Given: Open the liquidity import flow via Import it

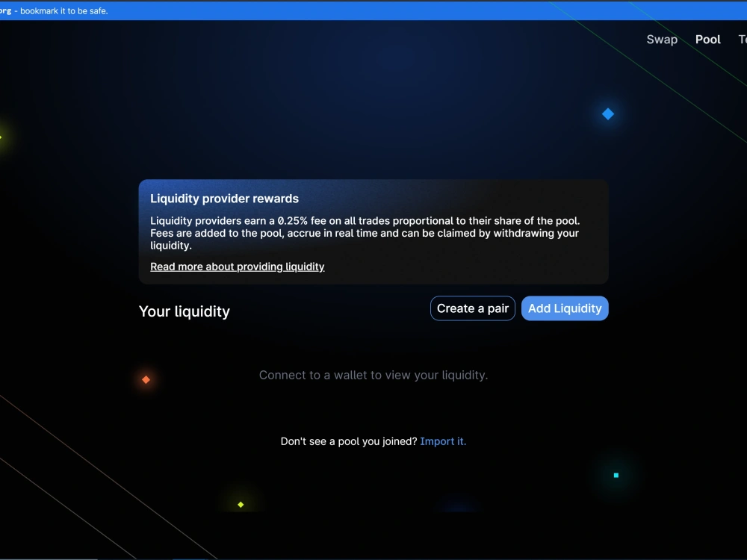Looking at the screenshot, I should 442,441.
